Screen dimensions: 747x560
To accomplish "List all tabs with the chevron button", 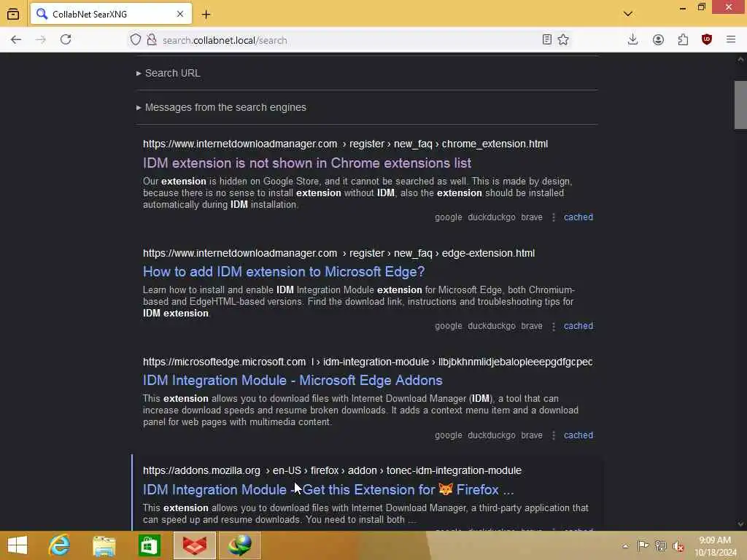I will (628, 14).
